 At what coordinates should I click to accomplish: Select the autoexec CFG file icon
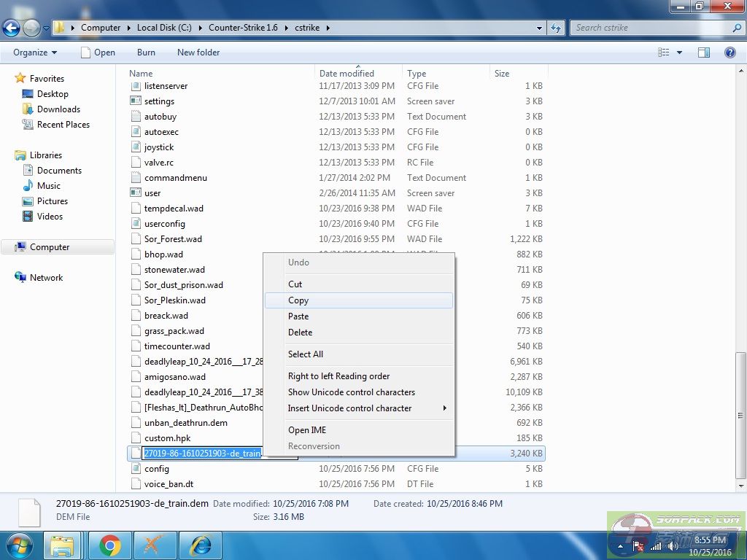pyautogui.click(x=136, y=132)
